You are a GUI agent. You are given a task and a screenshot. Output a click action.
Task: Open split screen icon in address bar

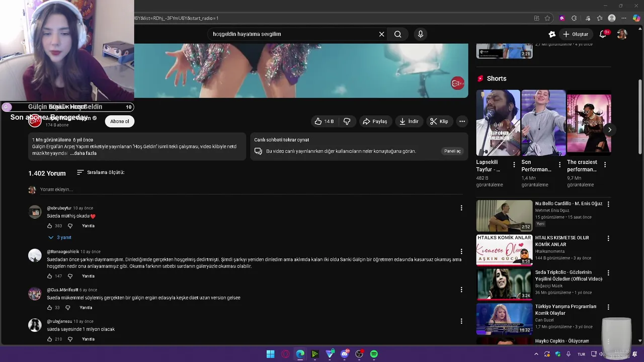pos(536,18)
